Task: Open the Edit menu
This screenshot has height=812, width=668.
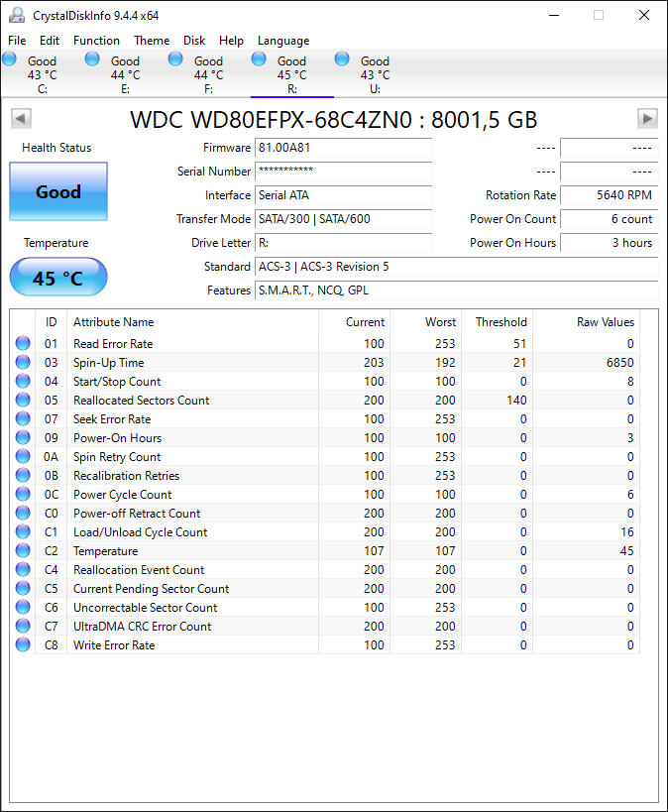Action: tap(50, 41)
